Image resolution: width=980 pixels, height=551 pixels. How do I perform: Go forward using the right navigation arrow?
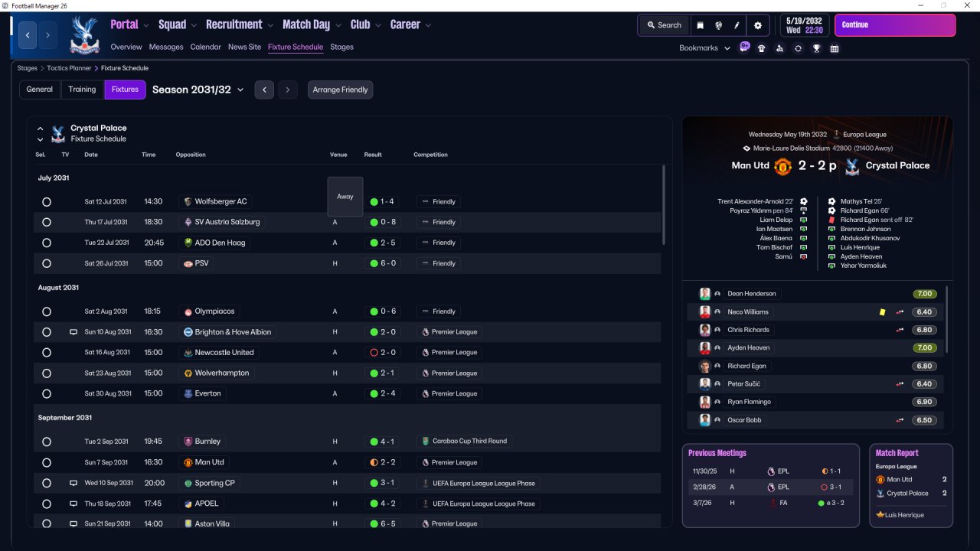click(47, 35)
